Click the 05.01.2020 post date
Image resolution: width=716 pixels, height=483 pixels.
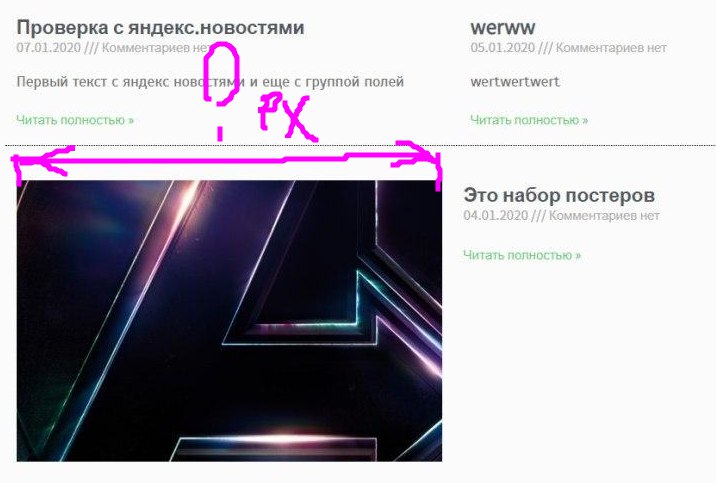coord(502,47)
